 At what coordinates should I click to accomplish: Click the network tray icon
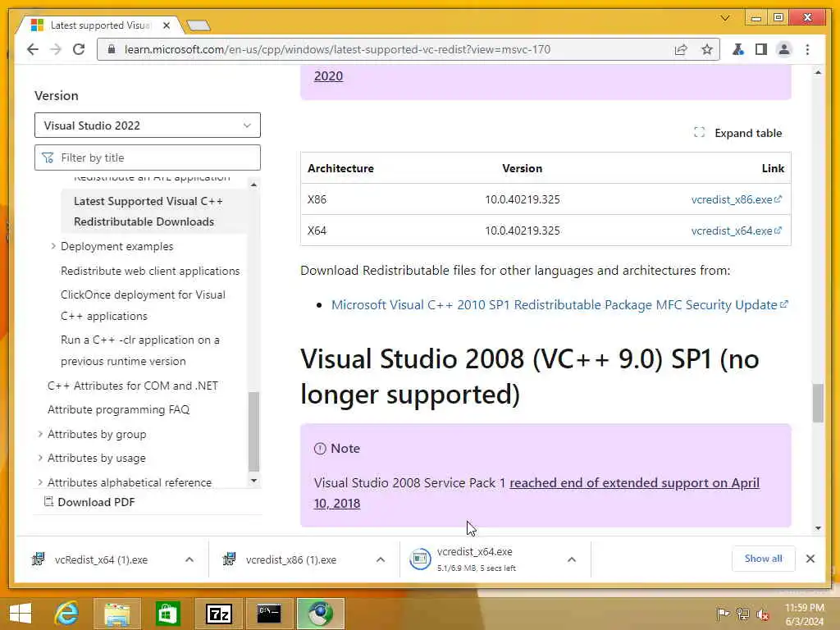[x=742, y=614]
